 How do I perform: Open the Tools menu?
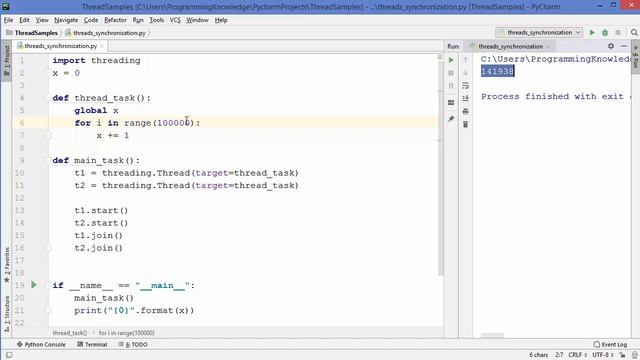tap(156, 20)
